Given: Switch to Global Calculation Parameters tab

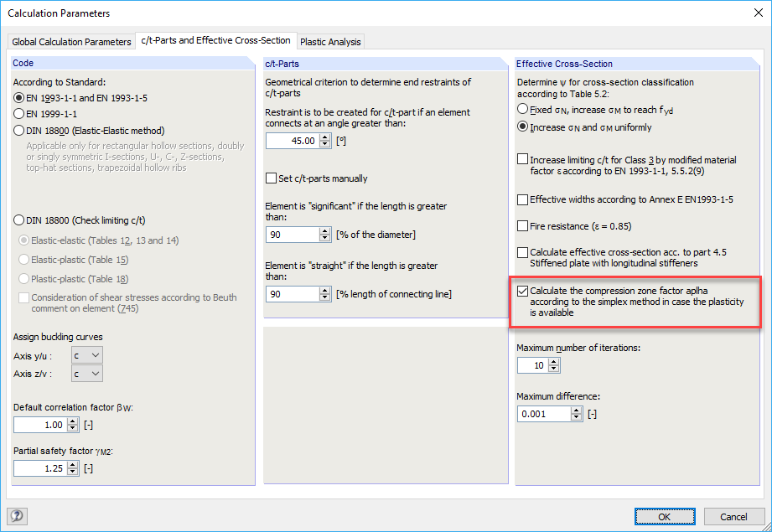Looking at the screenshot, I should coord(71,41).
